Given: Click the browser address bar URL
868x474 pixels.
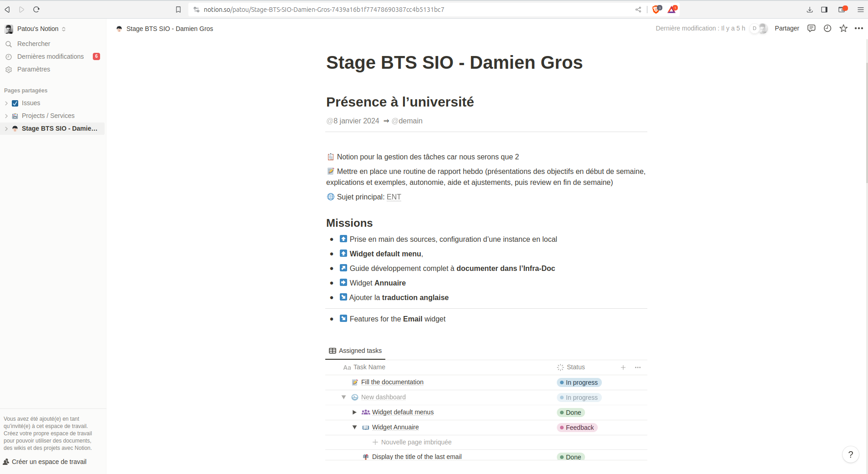Looking at the screenshot, I should pyautogui.click(x=324, y=10).
